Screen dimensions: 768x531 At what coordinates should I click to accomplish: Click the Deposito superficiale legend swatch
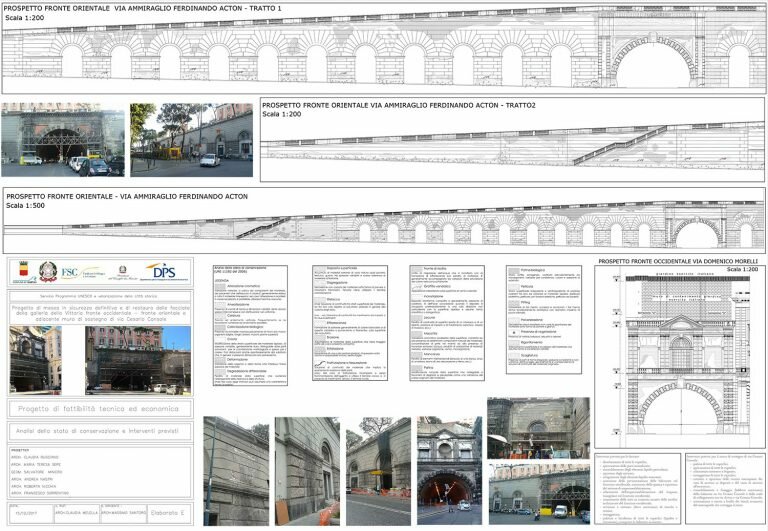[x=317, y=268]
